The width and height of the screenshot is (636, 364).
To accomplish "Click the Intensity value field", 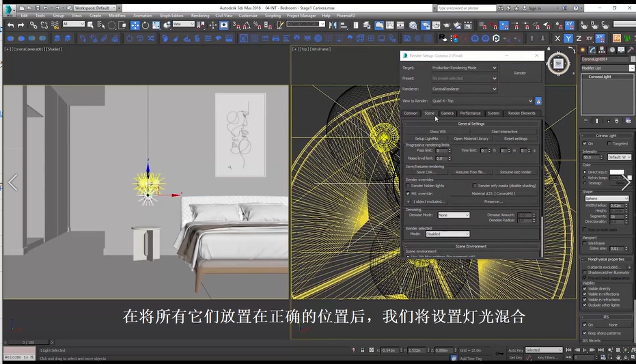I will tap(591, 157).
